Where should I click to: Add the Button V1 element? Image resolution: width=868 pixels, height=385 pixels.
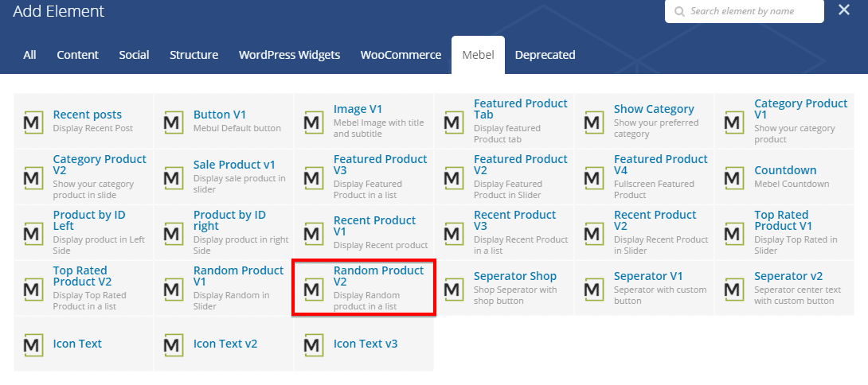coord(224,121)
